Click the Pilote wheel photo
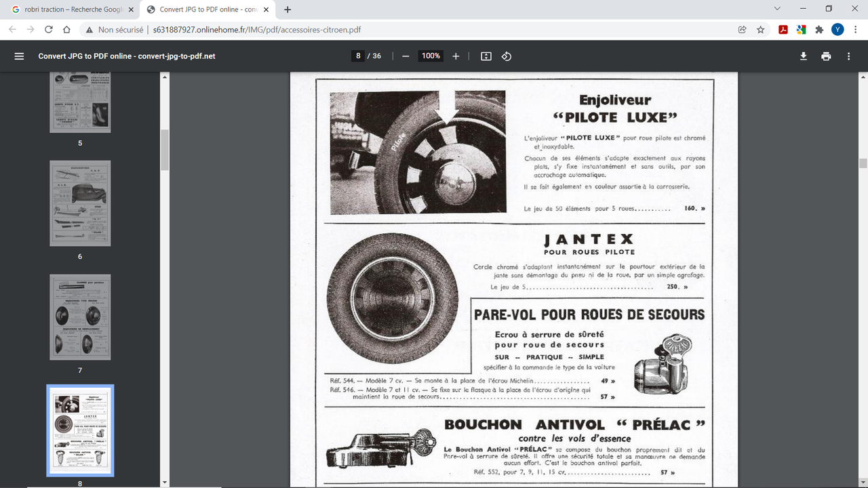The image size is (868, 488). 418,152
